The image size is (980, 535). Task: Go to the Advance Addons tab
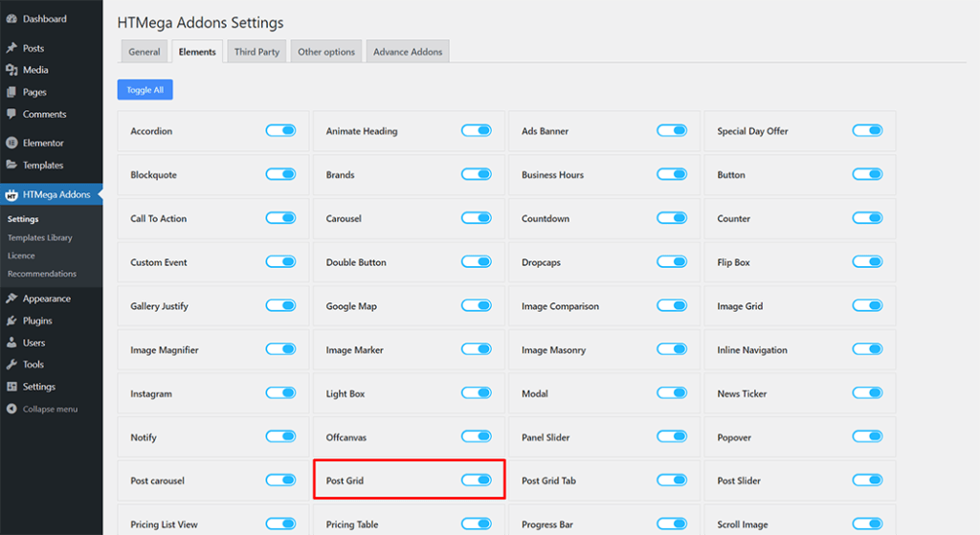(408, 52)
